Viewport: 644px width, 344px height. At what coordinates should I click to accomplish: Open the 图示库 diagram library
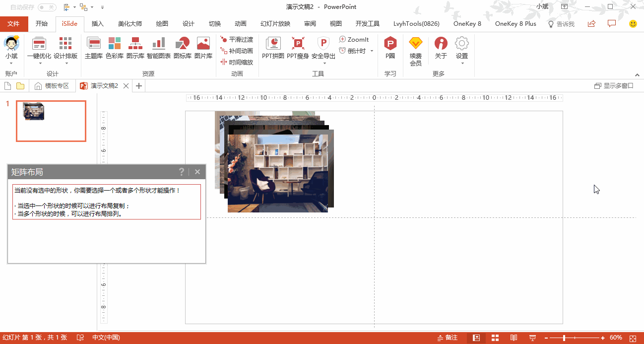[135, 48]
